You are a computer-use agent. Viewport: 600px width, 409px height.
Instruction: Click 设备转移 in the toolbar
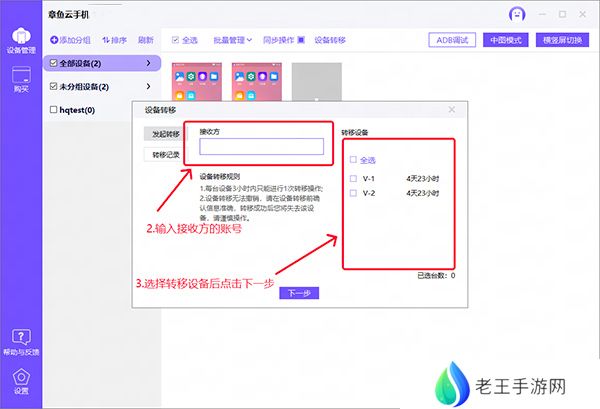point(330,40)
